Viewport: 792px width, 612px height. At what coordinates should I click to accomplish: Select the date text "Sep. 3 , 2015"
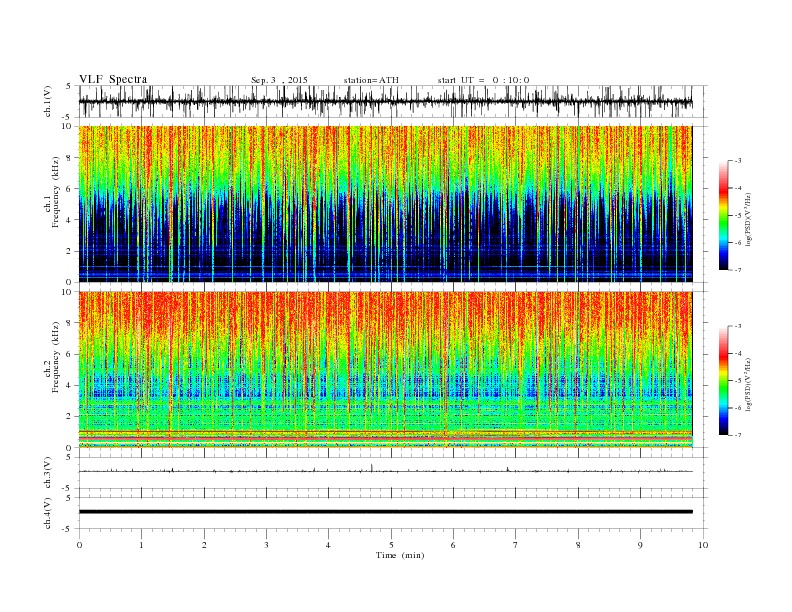(279, 80)
